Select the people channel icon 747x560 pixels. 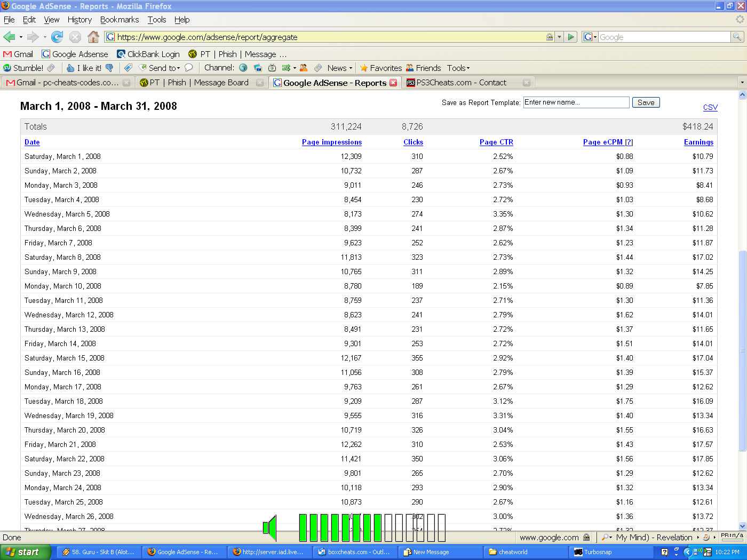click(x=304, y=68)
